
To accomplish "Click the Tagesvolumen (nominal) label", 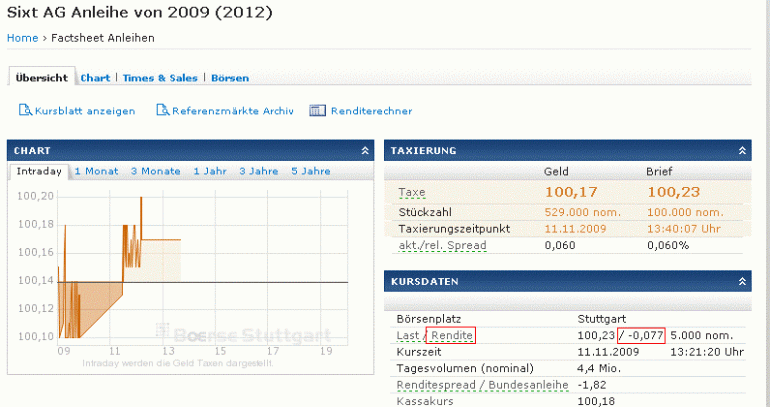I will tap(465, 368).
